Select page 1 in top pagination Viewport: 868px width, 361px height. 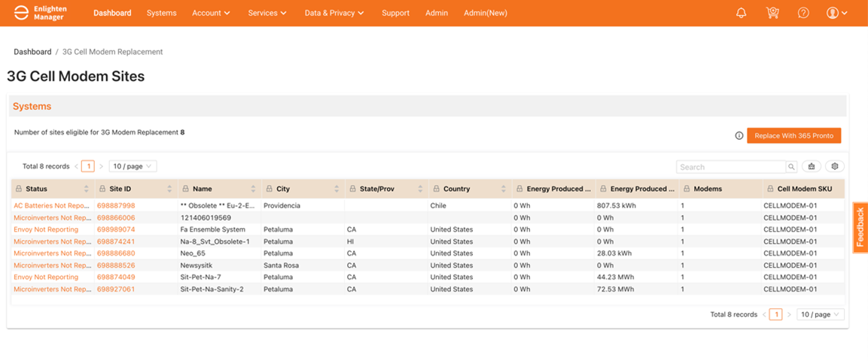tap(88, 166)
